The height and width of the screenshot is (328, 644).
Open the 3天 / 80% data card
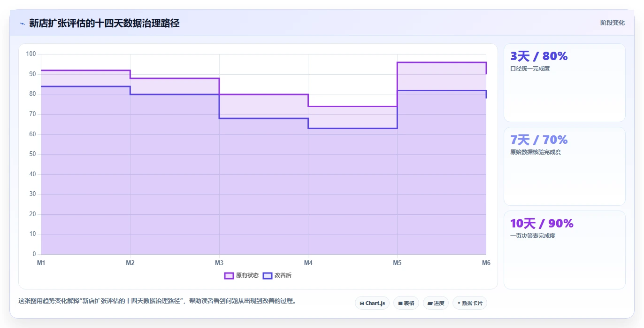tap(564, 83)
